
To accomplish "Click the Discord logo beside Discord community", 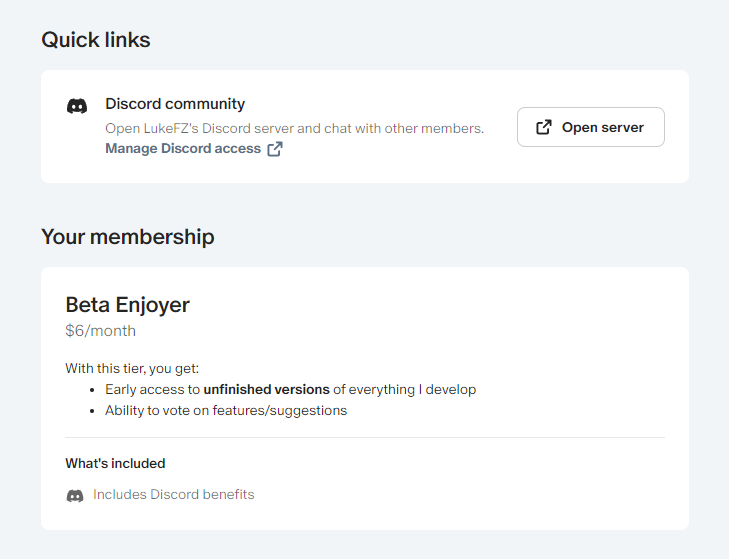I will 76,105.
